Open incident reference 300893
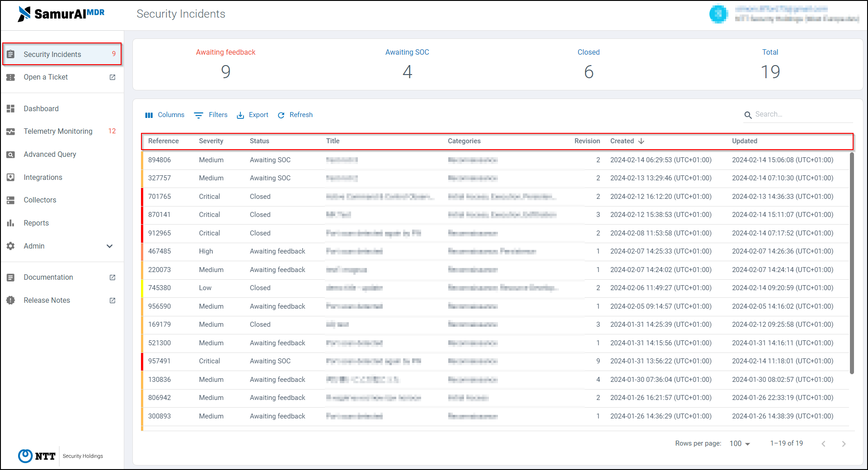Screen dimensions: 868x470 coord(160,416)
